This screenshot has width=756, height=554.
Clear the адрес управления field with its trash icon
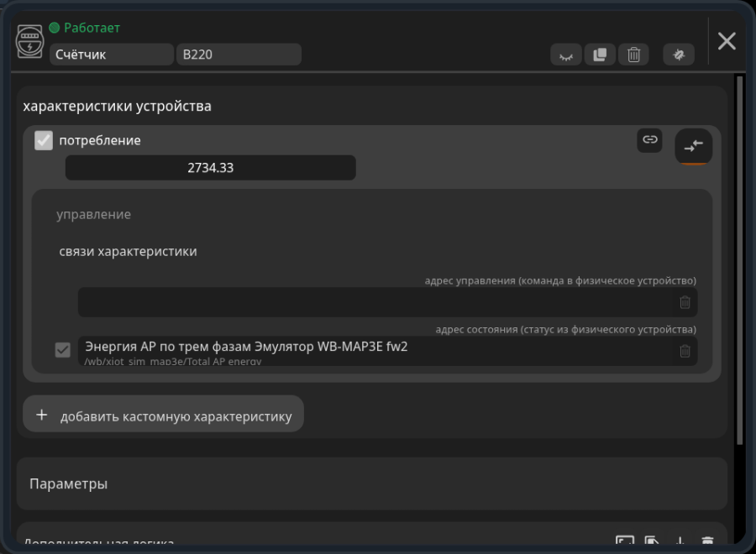coord(685,302)
